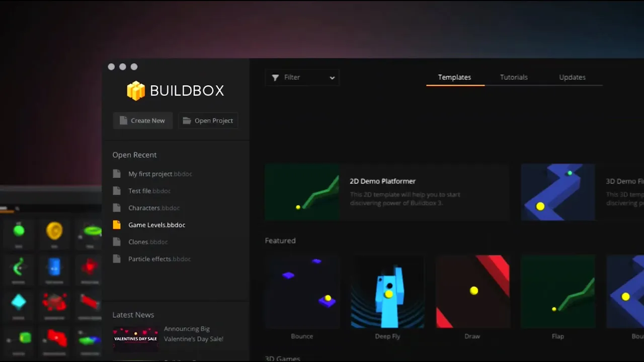The height and width of the screenshot is (362, 644).
Task: Select green-blue disc asset in background window
Action: click(90, 340)
